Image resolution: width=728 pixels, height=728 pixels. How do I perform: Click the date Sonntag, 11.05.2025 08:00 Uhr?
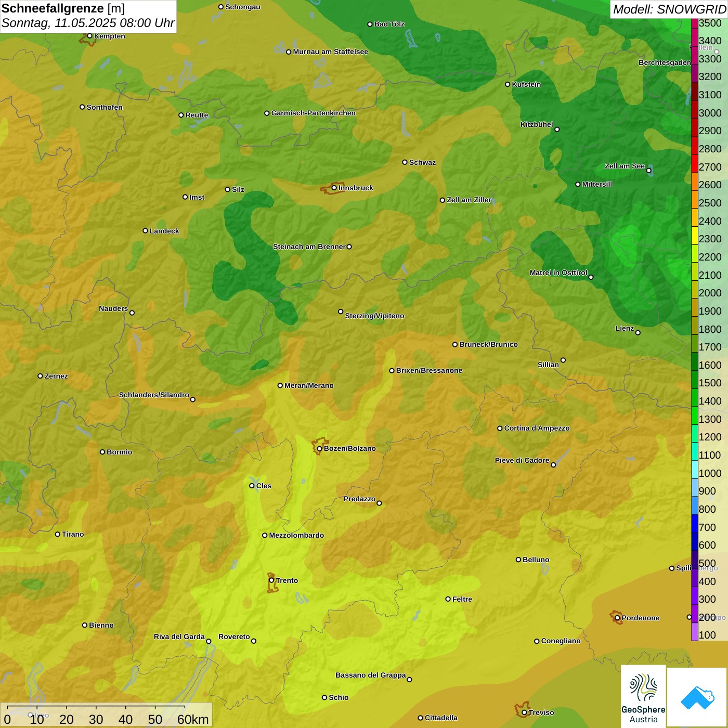coord(88,23)
